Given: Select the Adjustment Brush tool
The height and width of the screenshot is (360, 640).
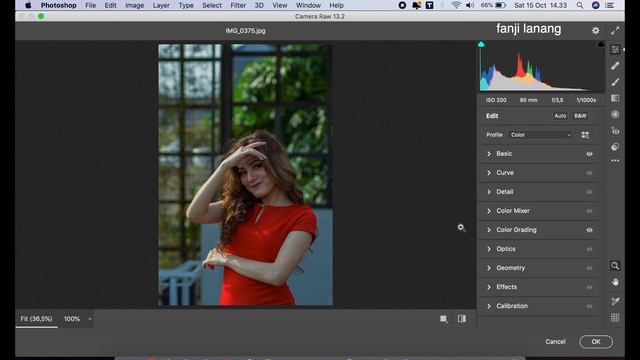Looking at the screenshot, I should tap(615, 82).
